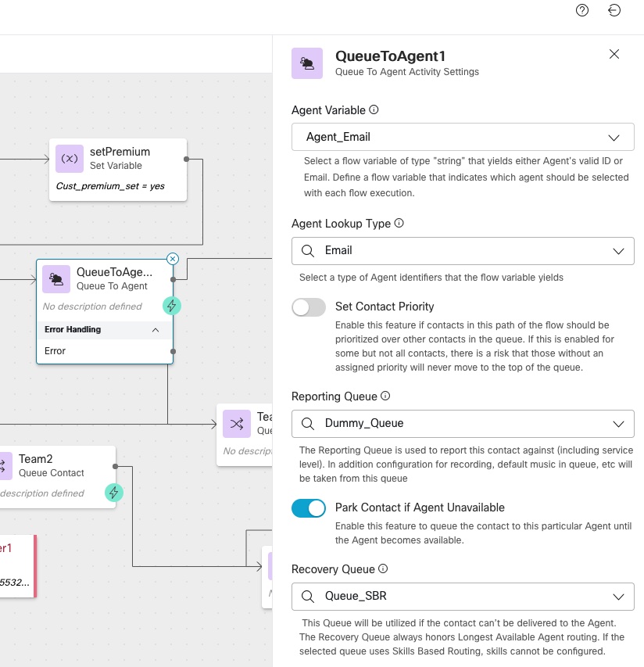This screenshot has width=644, height=667.
Task: Open the Agent_Email variable dropdown
Action: 463,137
